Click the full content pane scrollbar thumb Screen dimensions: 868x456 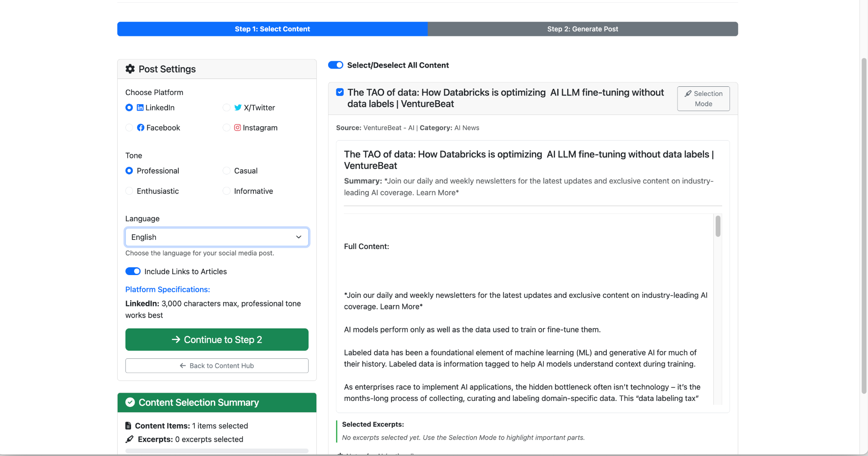tap(718, 226)
